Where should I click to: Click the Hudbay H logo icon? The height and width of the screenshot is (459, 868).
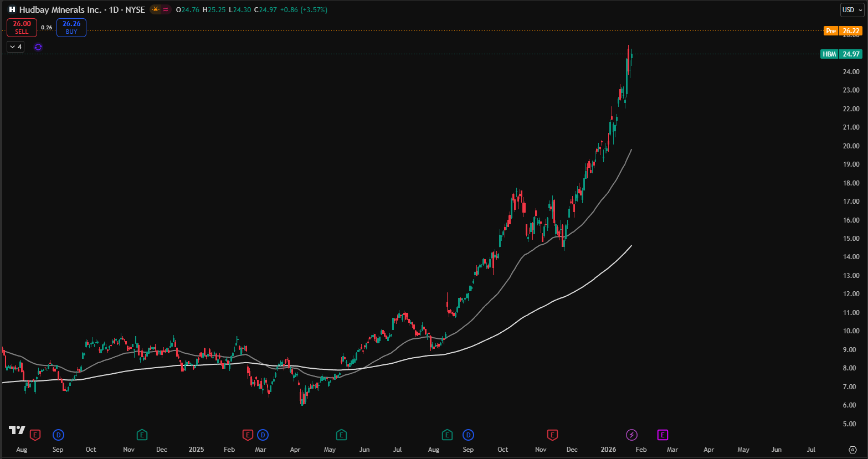coord(12,10)
